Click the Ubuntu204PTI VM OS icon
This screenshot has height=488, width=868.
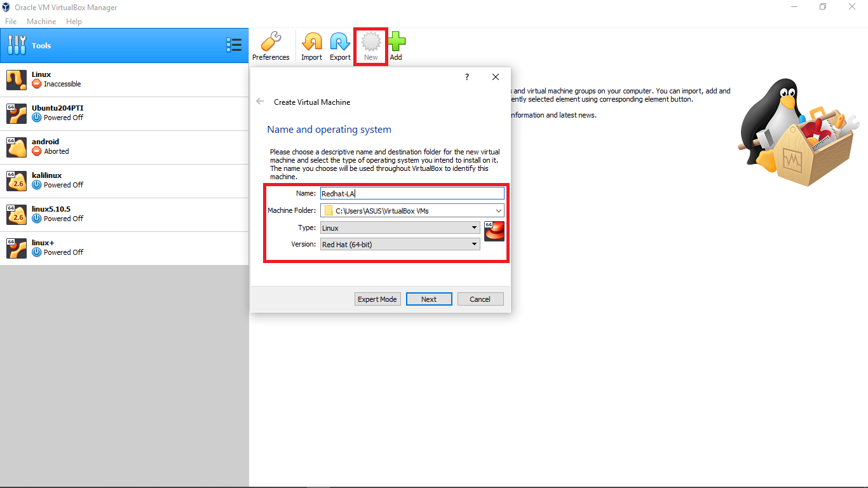tap(17, 113)
